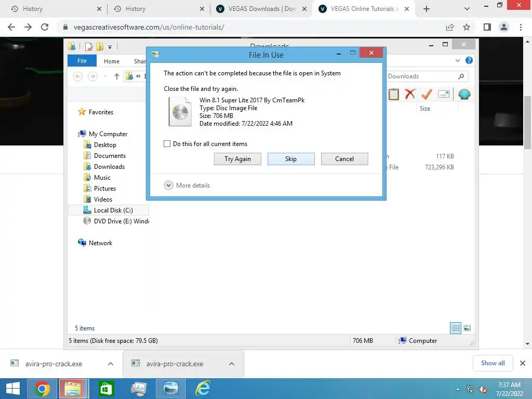Image resolution: width=532 pixels, height=399 pixels.
Task: Expand the Explorer ribbon chevron
Action: tap(457, 60)
